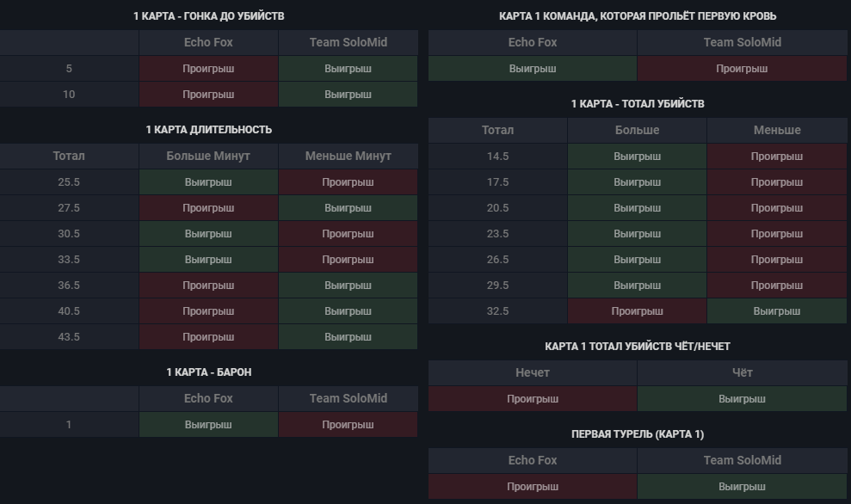
Task: Select the "Больше" header in kills total table
Action: point(637,130)
